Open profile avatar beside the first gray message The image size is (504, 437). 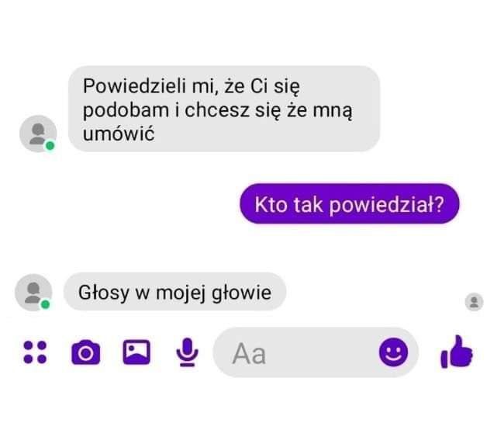pos(38,134)
